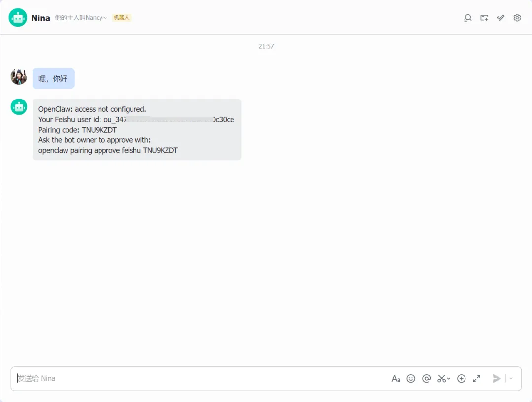Click the add-to-group icon in header
This screenshot has height=402, width=532.
coord(484,18)
